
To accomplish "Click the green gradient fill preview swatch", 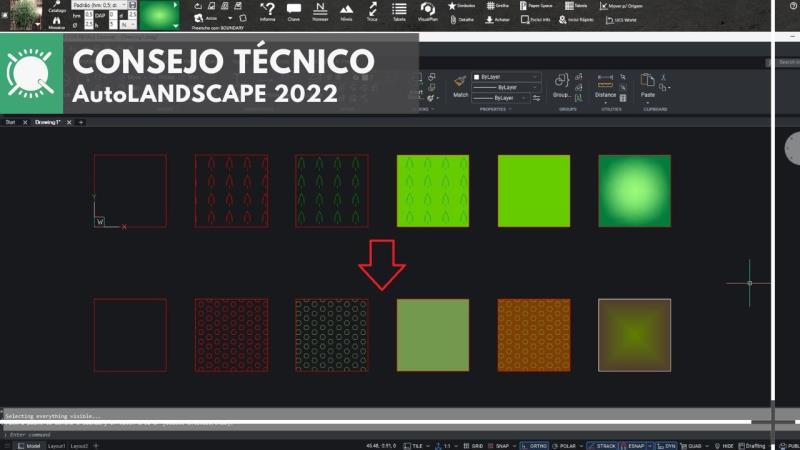I will [x=159, y=15].
